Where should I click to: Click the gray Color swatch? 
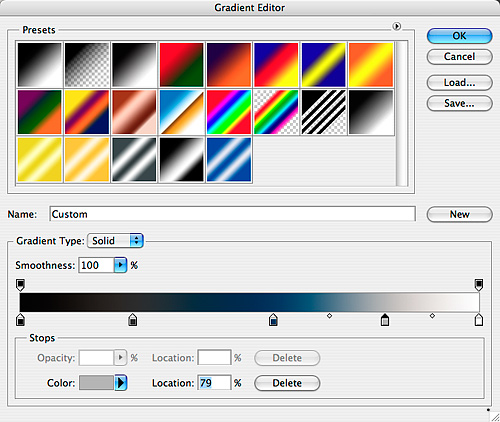(96, 383)
